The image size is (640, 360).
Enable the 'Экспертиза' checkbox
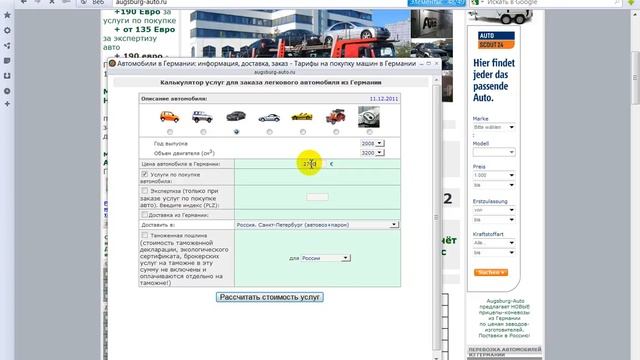(x=144, y=191)
